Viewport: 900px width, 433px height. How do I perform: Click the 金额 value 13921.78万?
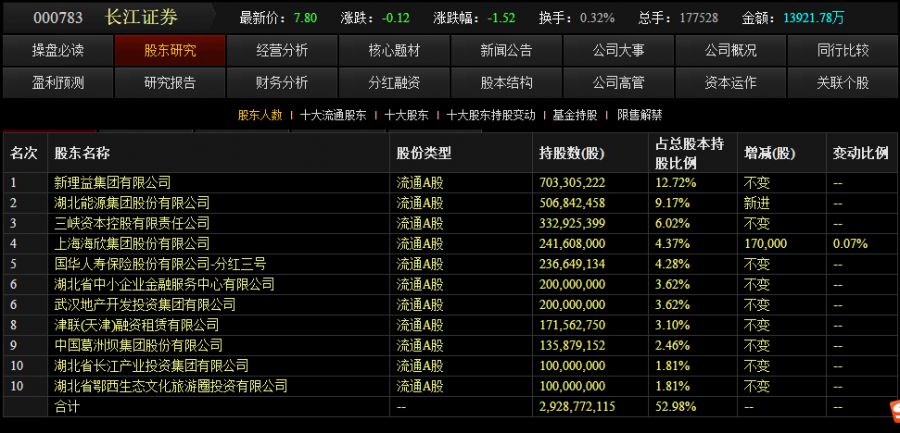coord(814,18)
